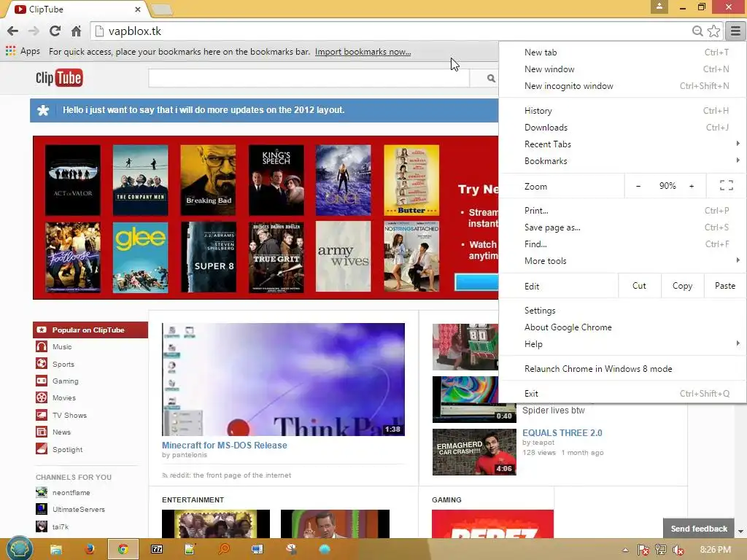
Task: Open UltimateServers channel avatar
Action: (x=42, y=509)
